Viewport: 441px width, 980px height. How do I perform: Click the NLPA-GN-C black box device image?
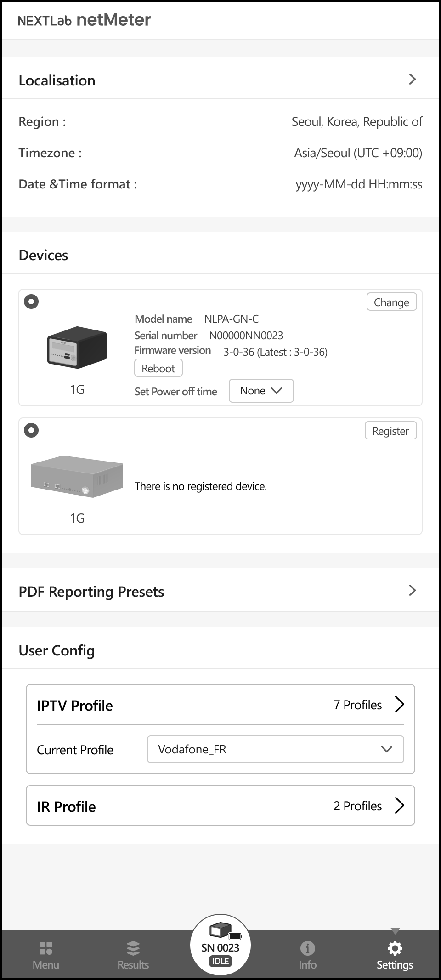click(x=77, y=347)
